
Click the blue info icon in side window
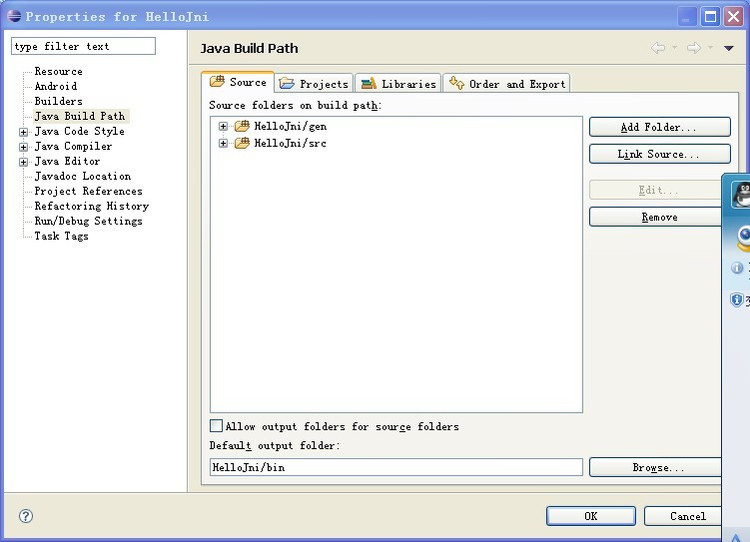click(x=737, y=267)
